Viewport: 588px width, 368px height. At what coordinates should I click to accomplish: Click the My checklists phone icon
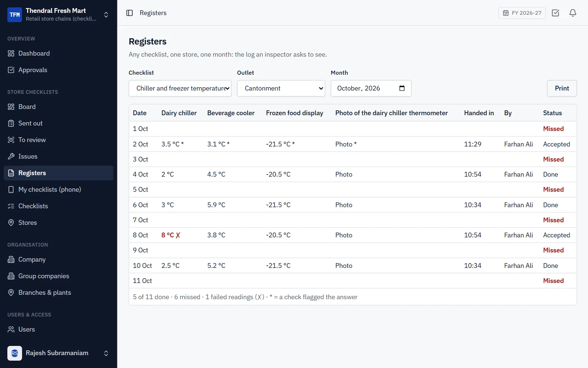click(x=11, y=190)
